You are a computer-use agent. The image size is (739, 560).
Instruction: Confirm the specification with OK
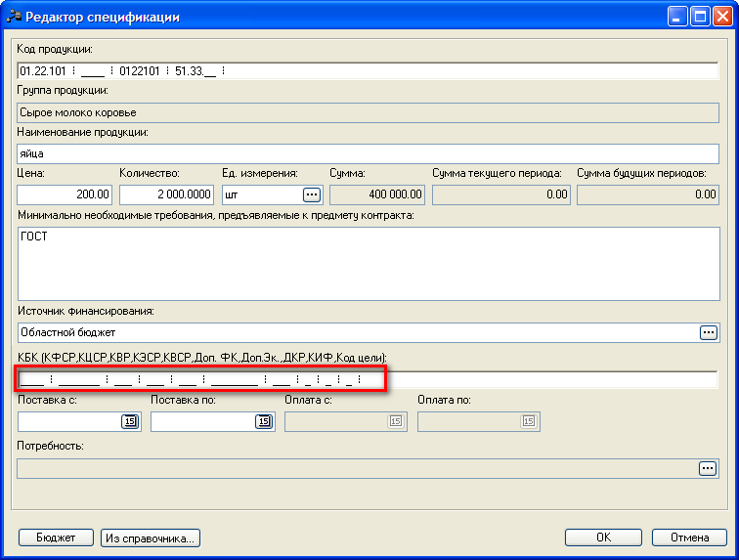[604, 538]
